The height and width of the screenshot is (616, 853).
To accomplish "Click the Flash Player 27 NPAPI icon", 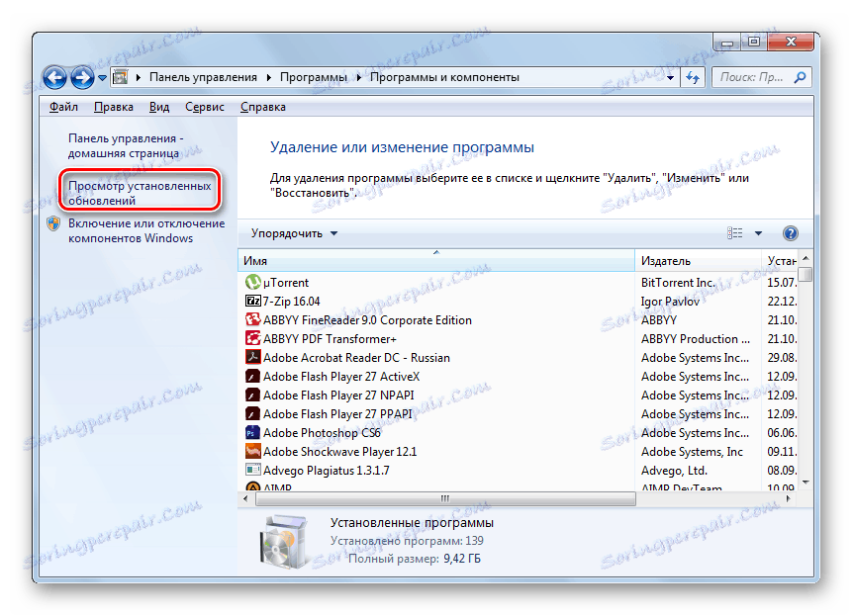I will pyautogui.click(x=253, y=395).
